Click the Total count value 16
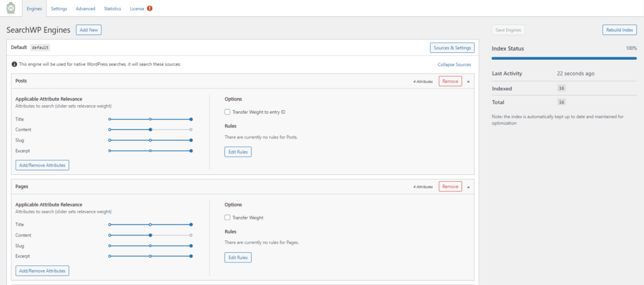Screen dimensions: 644x285 (562, 103)
